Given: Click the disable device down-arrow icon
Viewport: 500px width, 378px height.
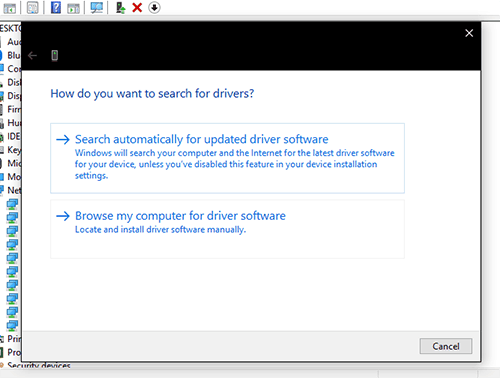Looking at the screenshot, I should (154, 7).
